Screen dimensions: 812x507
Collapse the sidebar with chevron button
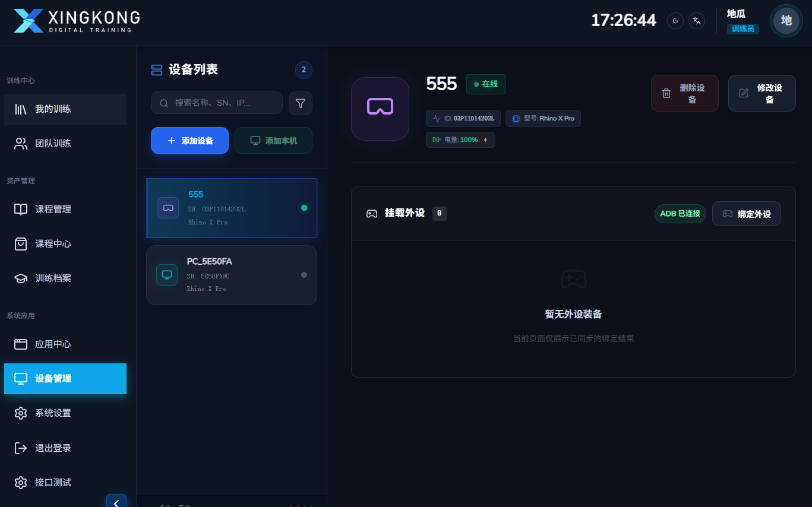pos(116,502)
